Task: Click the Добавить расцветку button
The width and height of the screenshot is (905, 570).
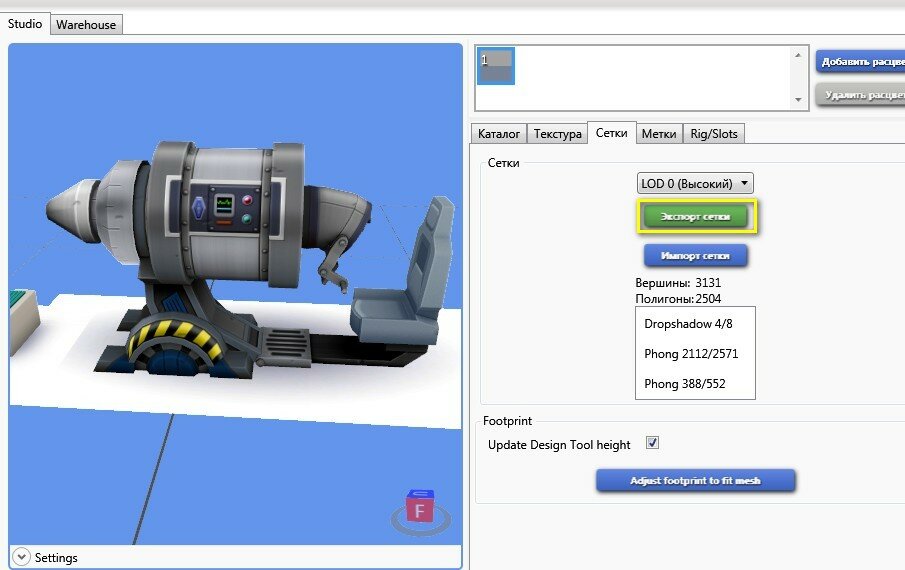Action: [x=861, y=61]
